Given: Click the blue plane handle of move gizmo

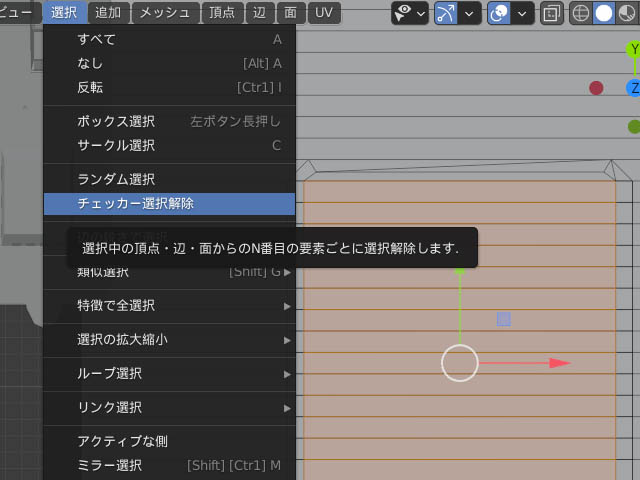Looking at the screenshot, I should click(x=504, y=319).
